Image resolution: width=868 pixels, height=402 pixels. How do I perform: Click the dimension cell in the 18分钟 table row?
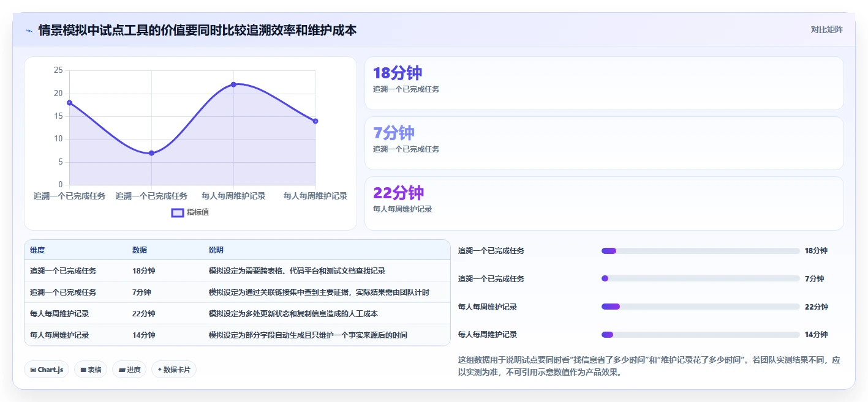[x=63, y=270]
